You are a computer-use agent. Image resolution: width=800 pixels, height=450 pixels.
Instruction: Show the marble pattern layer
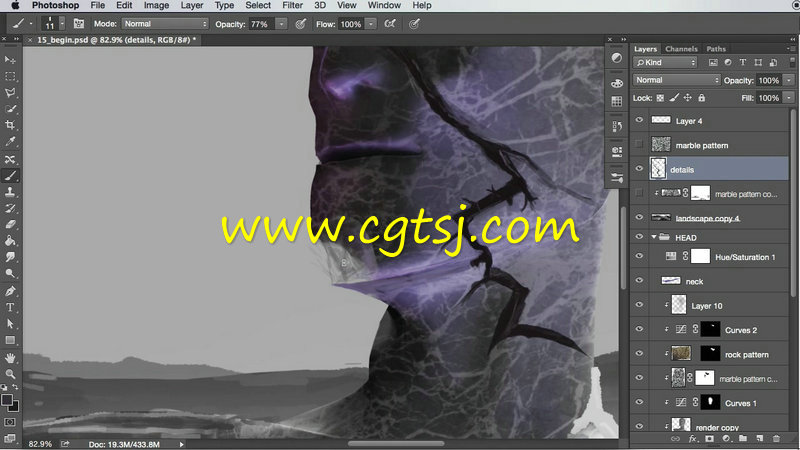[639, 144]
